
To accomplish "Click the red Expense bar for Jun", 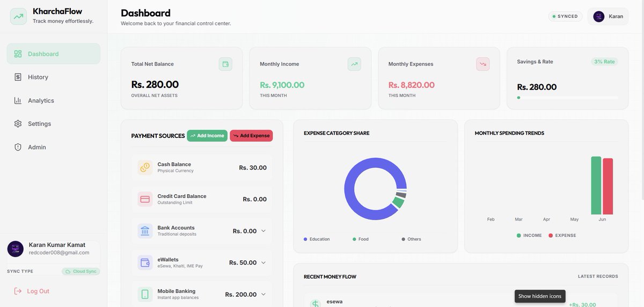I will tap(608, 186).
